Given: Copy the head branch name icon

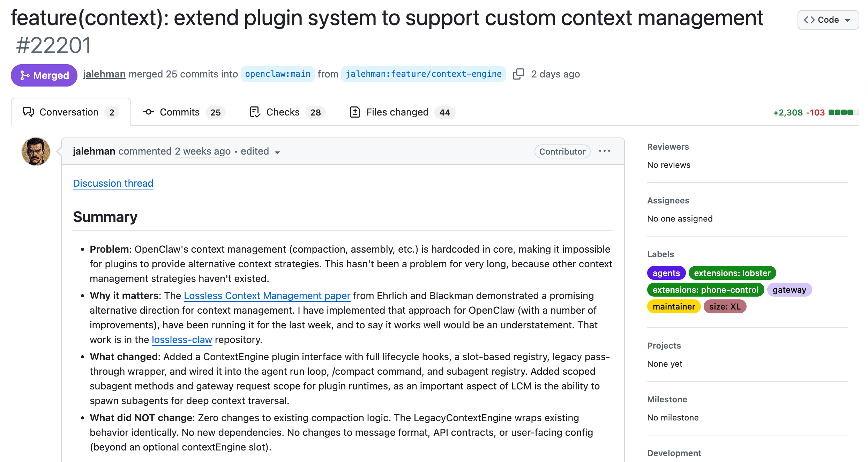Looking at the screenshot, I should (518, 74).
